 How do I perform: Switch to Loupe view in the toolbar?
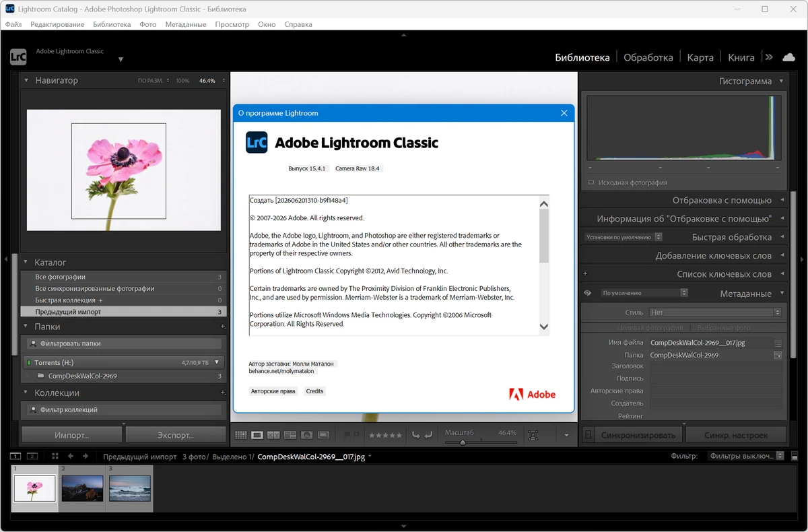[x=257, y=435]
